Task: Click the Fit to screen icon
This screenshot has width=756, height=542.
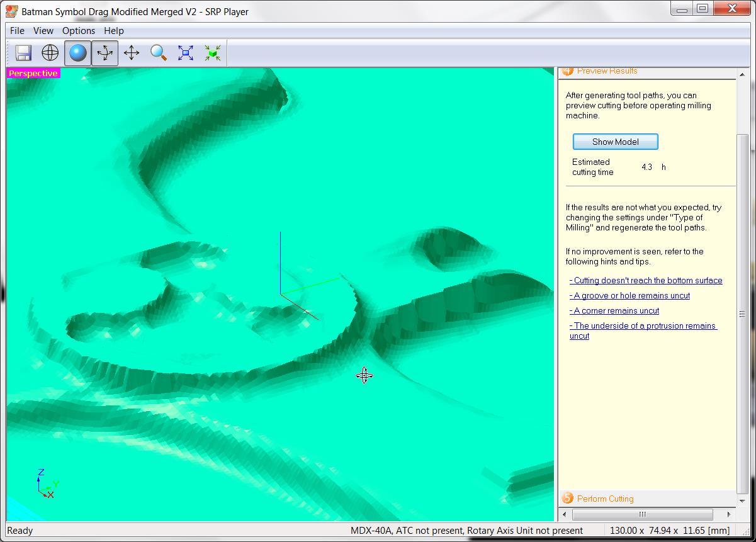Action: point(186,53)
